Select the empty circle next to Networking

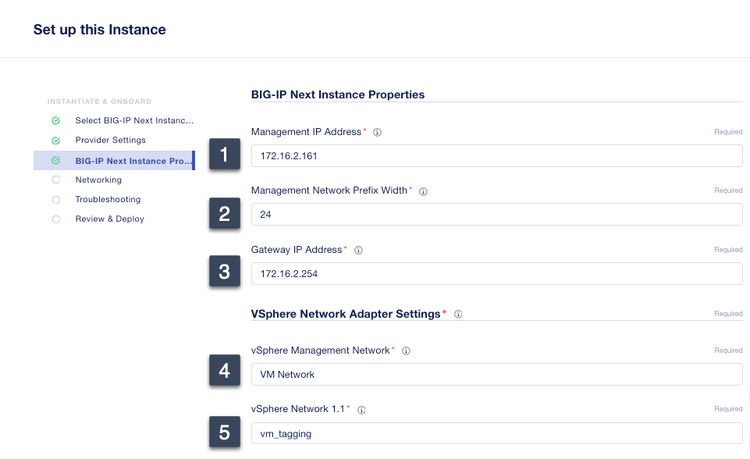pos(56,180)
